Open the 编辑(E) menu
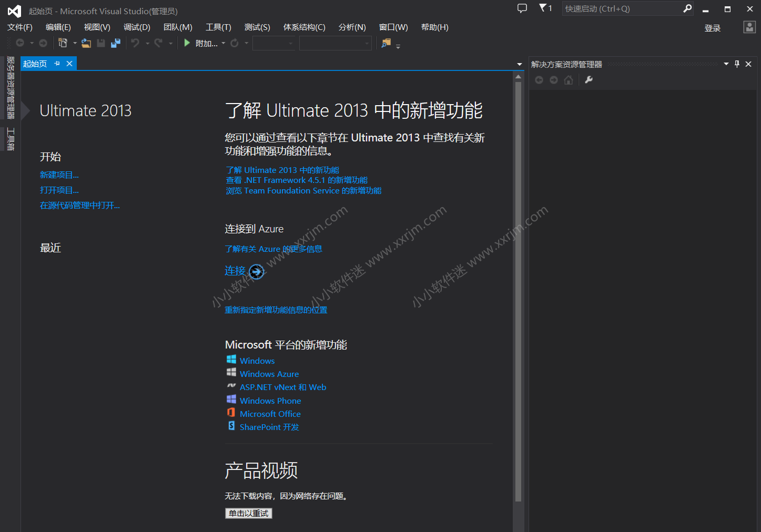 point(58,27)
